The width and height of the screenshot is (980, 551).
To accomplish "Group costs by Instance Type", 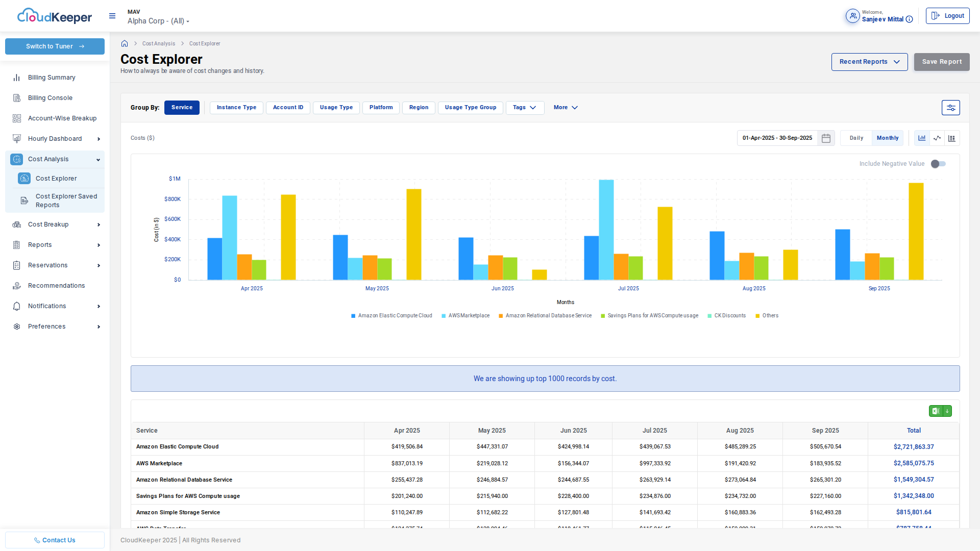I will 236,108.
